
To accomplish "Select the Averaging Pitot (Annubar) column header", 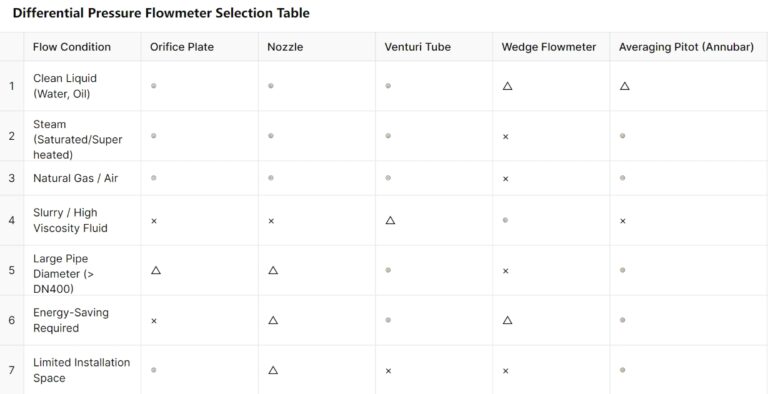I will pyautogui.click(x=689, y=47).
